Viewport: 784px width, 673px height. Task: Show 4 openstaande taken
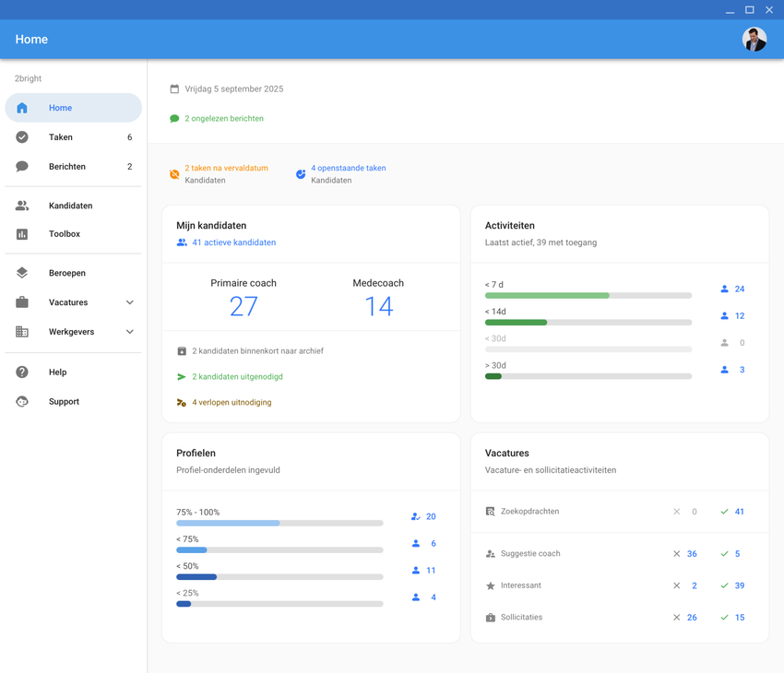pos(348,169)
